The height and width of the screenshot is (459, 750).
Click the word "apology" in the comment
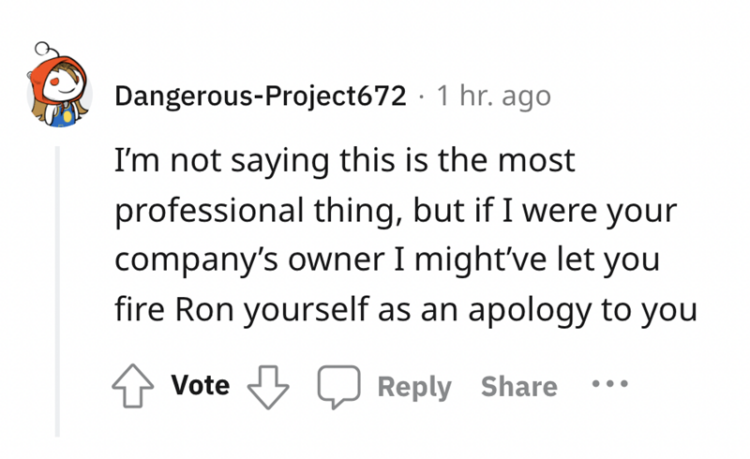[529, 311]
